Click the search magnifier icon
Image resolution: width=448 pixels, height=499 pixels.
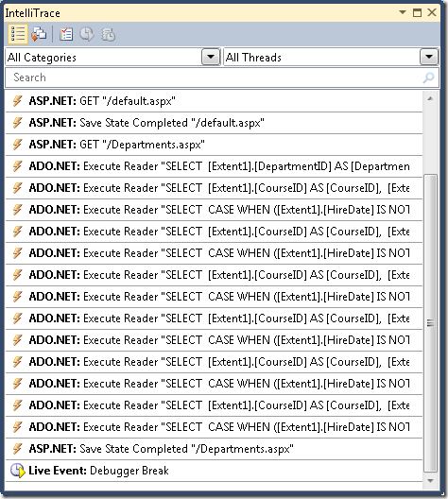coord(428,77)
